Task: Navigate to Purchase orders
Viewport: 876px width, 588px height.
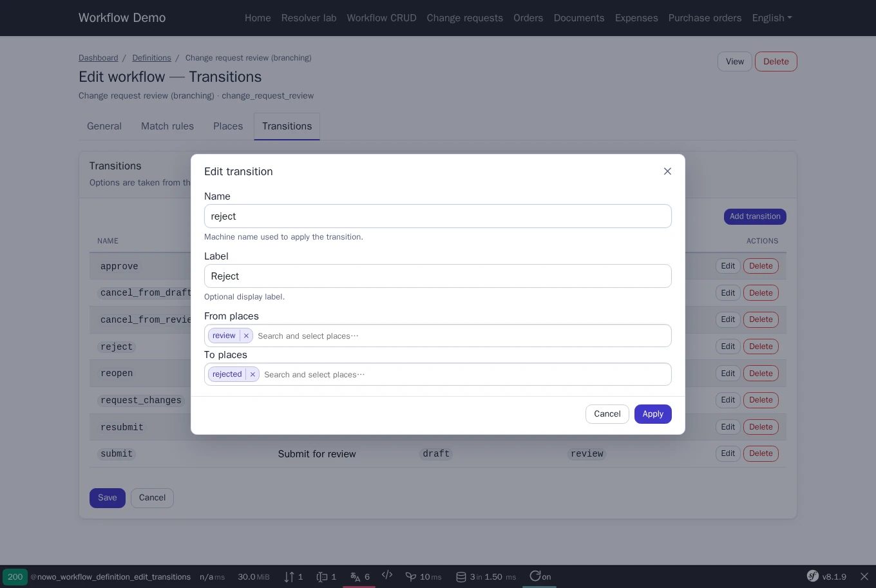Action: coord(705,18)
